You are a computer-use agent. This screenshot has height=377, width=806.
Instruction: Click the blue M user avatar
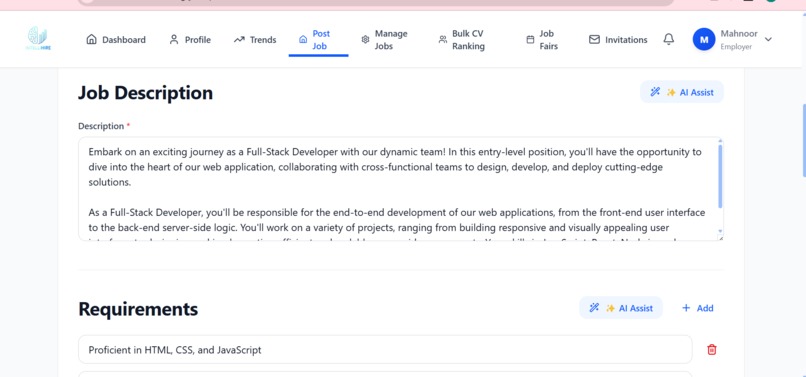pos(704,39)
